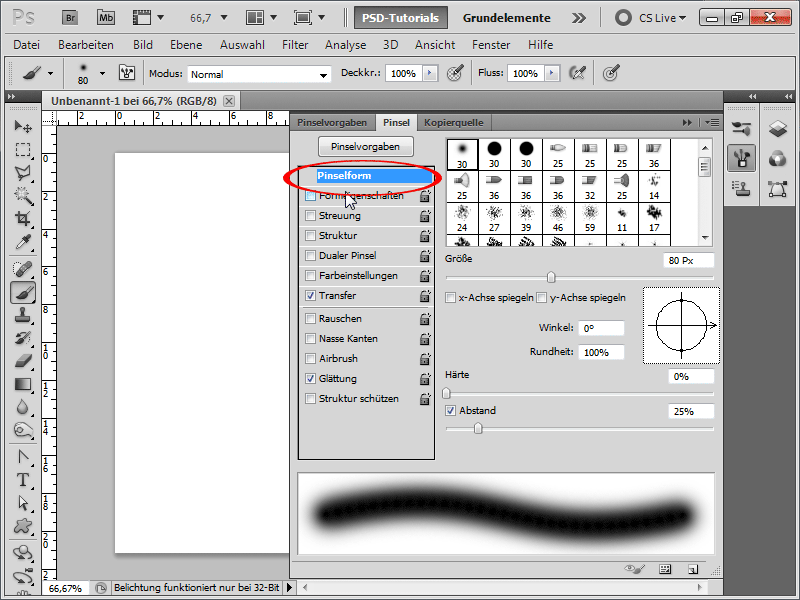Select the Gradient tool
This screenshot has height=600, width=800.
click(x=23, y=384)
